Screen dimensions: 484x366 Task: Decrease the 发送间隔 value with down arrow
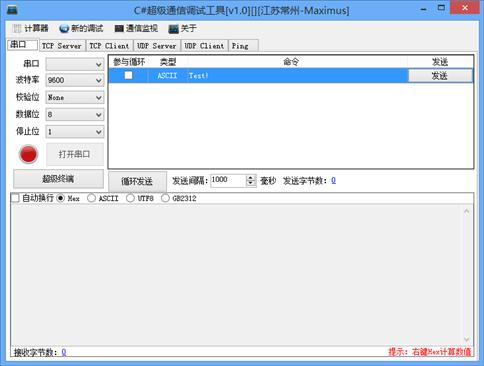pos(251,184)
